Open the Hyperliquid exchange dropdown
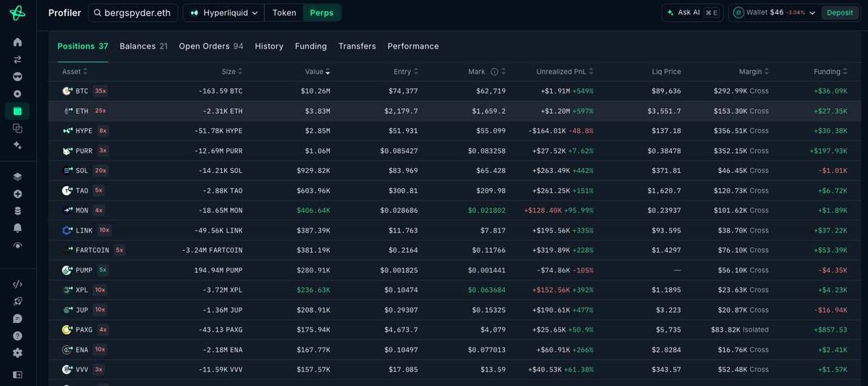This screenshot has width=868, height=386. pos(223,12)
